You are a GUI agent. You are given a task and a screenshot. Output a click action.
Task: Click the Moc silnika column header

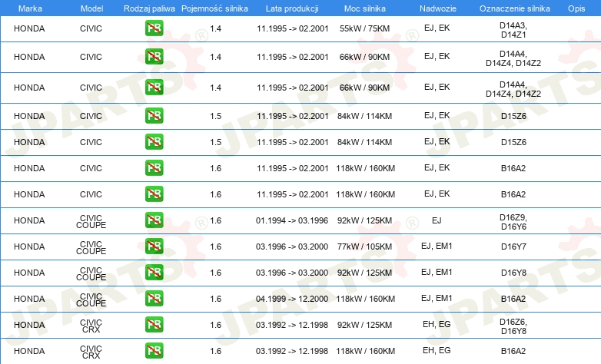pyautogui.click(x=365, y=8)
